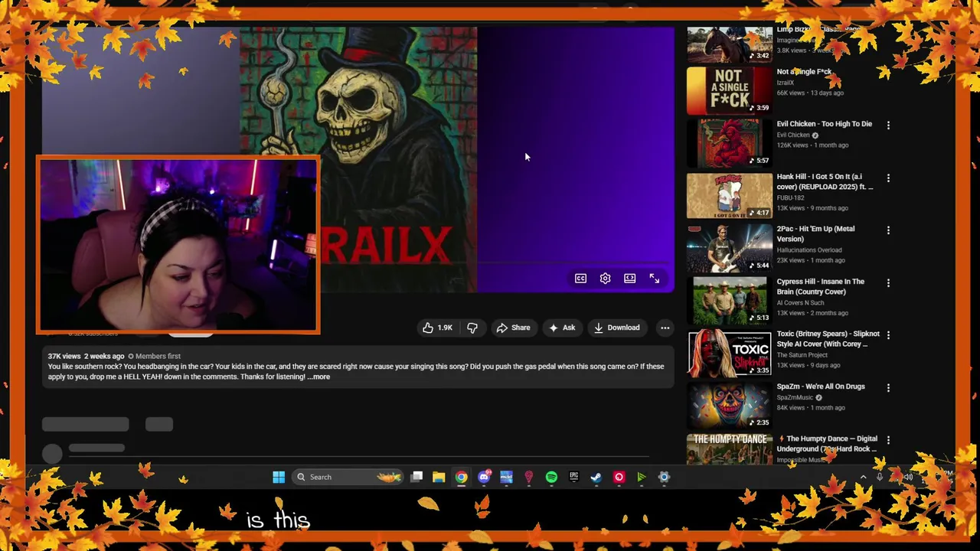Open the green play-arrow app in taskbar
Image resolution: width=980 pixels, height=551 pixels.
641,477
